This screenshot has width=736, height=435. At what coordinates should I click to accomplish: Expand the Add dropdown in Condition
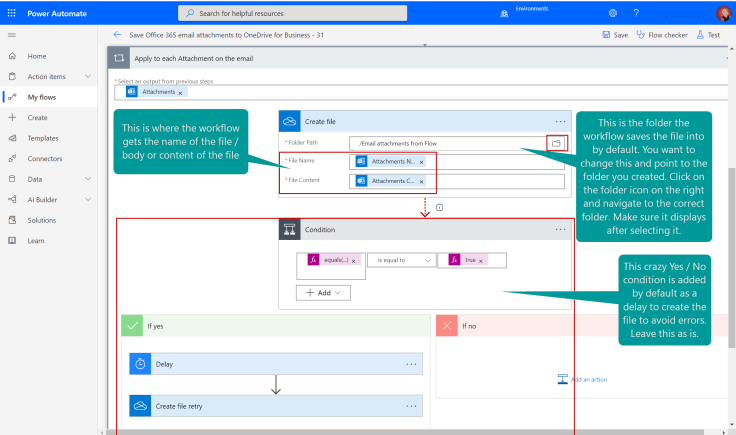pyautogui.click(x=322, y=293)
